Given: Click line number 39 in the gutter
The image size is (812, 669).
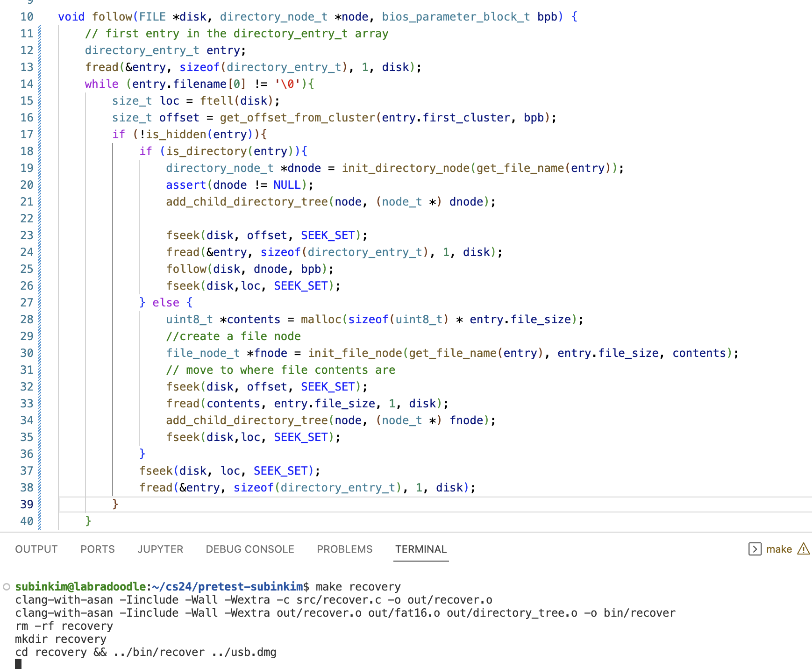Looking at the screenshot, I should click(x=27, y=505).
